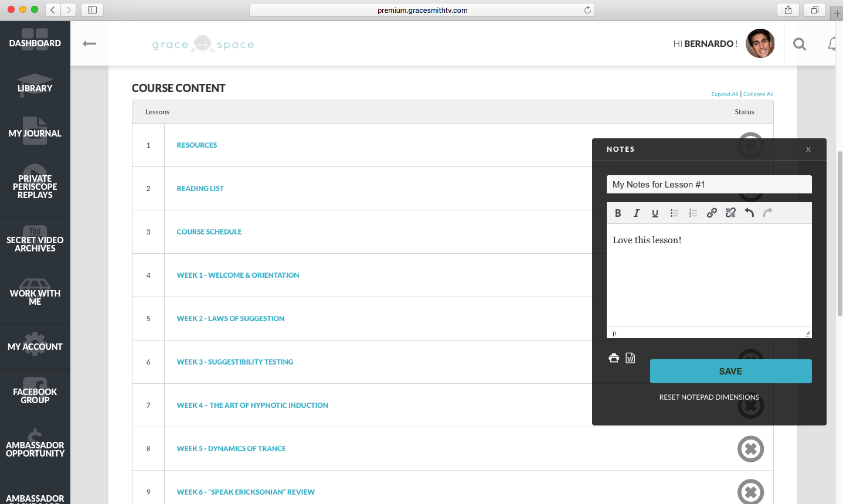Screen dimensions: 843x504
Task: Open Work With Me page
Action: coord(35,298)
